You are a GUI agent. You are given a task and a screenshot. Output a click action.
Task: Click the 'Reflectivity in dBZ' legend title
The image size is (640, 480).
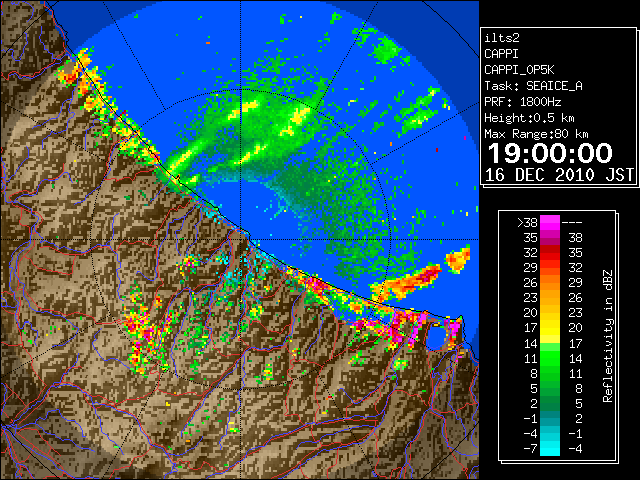pyautogui.click(x=608, y=336)
